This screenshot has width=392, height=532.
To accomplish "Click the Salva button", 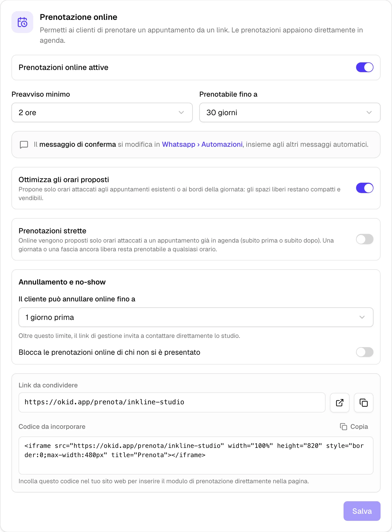I will pyautogui.click(x=362, y=511).
